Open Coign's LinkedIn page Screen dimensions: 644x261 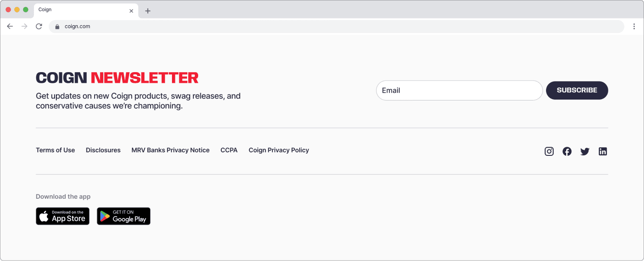coord(603,151)
